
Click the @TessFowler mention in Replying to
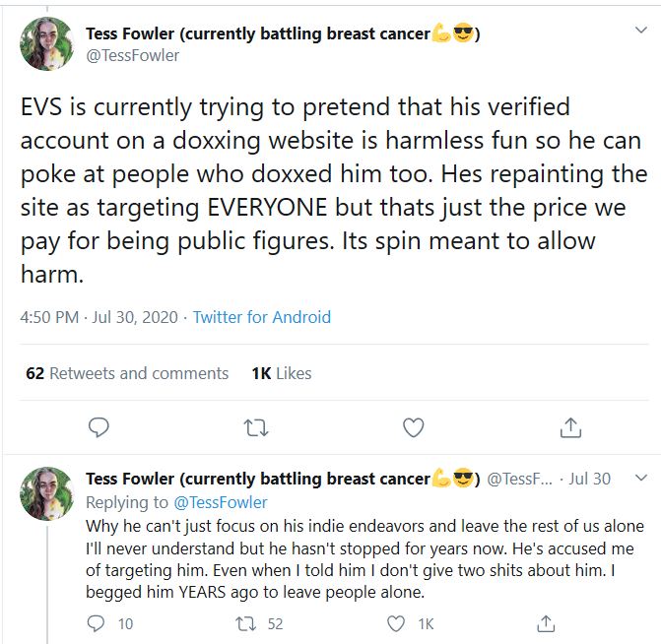pos(220,502)
